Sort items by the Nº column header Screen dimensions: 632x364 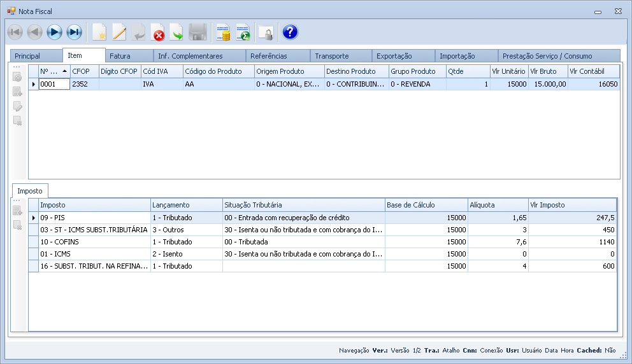coord(54,71)
